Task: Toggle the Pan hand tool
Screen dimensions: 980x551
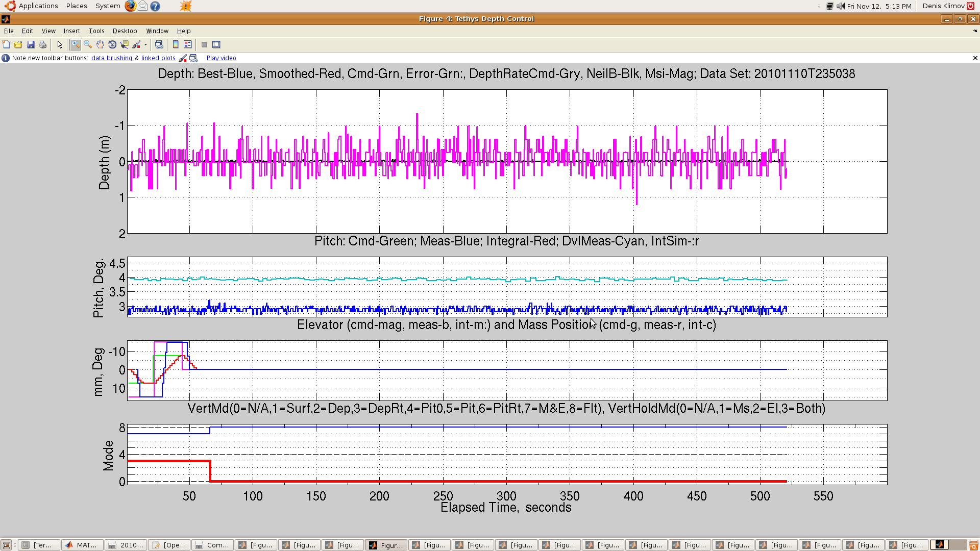Action: 100,44
